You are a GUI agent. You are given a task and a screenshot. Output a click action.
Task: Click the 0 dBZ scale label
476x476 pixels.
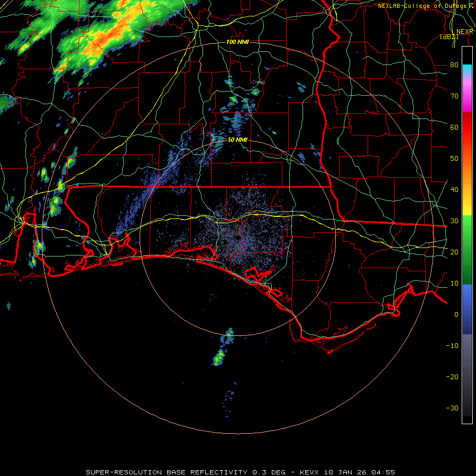[456, 315]
